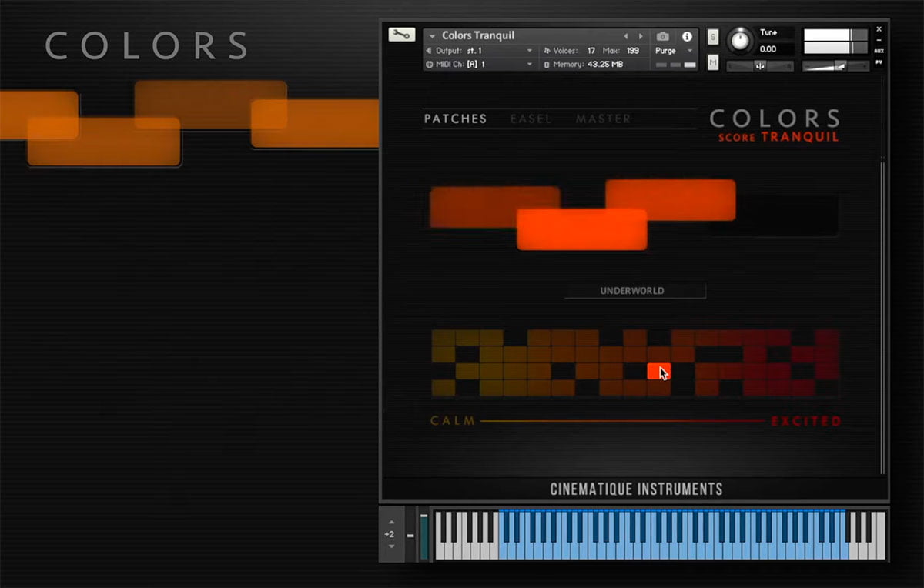
Task: Click the highlighted bright orange mood grid cell
Action: [658, 372]
